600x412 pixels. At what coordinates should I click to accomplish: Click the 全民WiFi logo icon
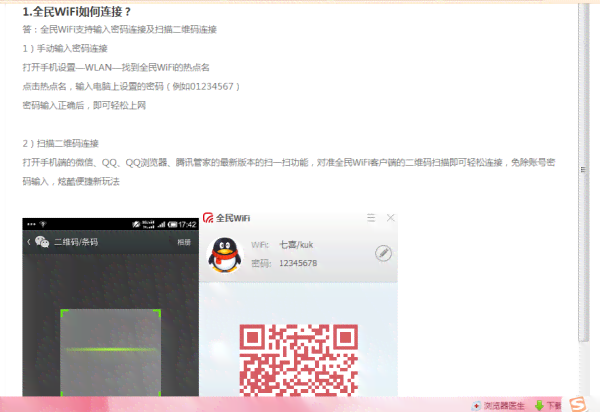(x=208, y=218)
